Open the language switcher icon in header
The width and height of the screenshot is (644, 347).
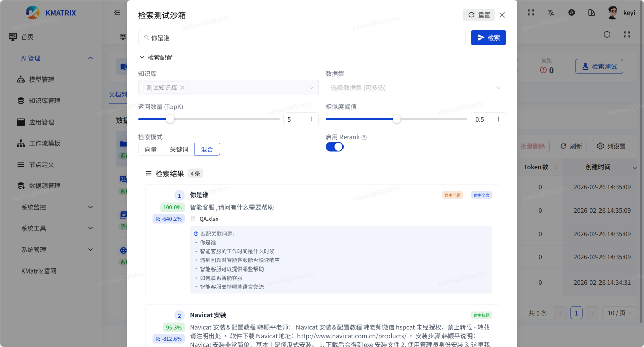click(x=550, y=13)
